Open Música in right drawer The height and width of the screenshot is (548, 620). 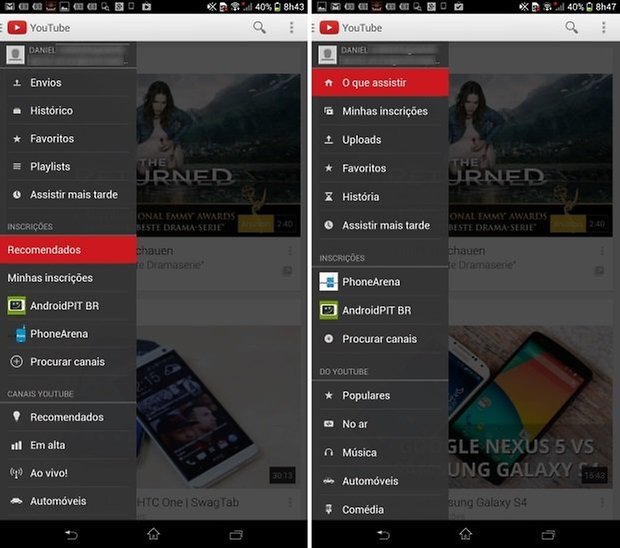(x=380, y=452)
